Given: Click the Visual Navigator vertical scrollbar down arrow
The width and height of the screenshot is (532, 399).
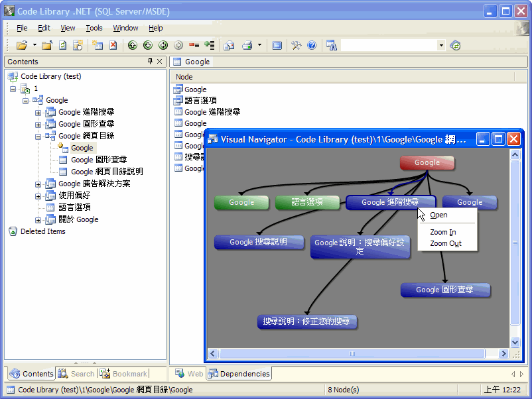Looking at the screenshot, I should [x=515, y=342].
